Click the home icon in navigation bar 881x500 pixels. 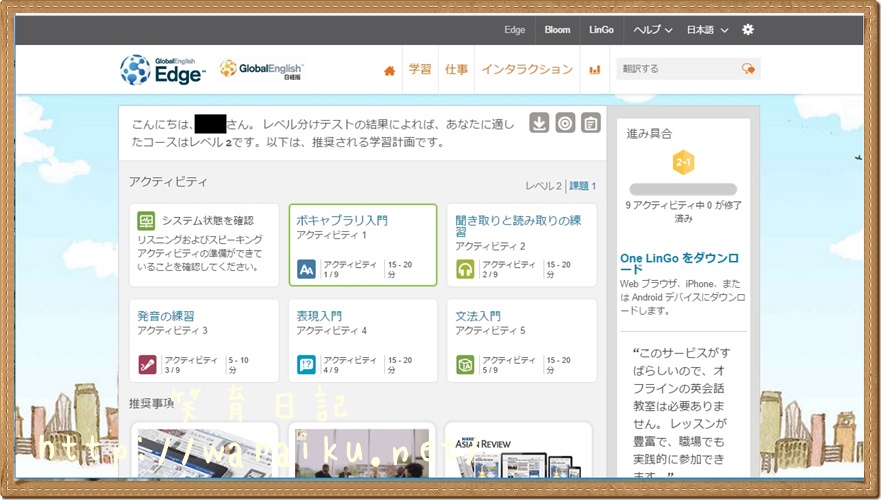389,70
